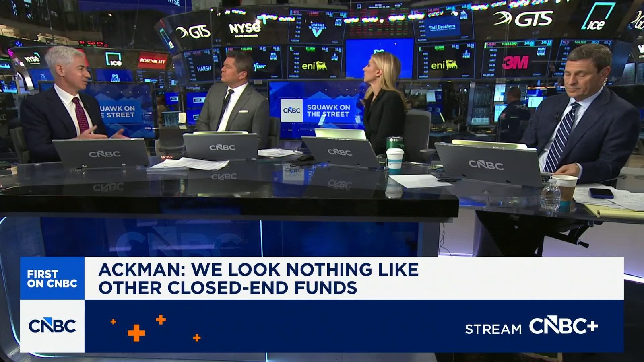The width and height of the screenshot is (644, 362).
Task: Click the eni six-legged dog logo
Action: point(322,64)
